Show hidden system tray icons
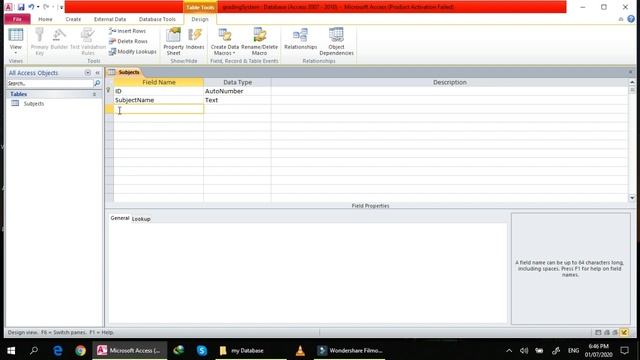 click(509, 351)
